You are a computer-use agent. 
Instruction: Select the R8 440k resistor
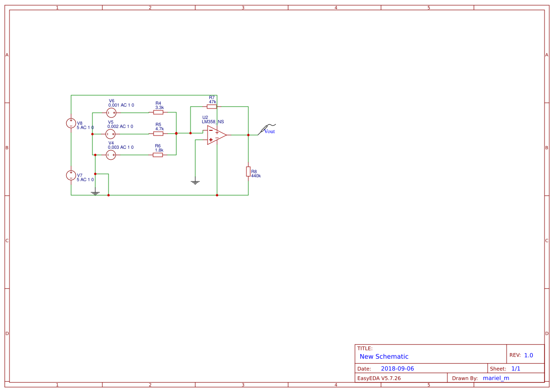click(x=248, y=172)
